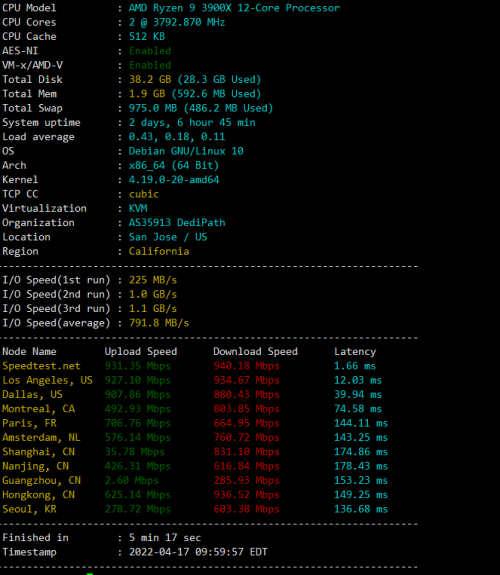Click the Debian GNU/Linux 10 OS text

pyautogui.click(x=186, y=151)
